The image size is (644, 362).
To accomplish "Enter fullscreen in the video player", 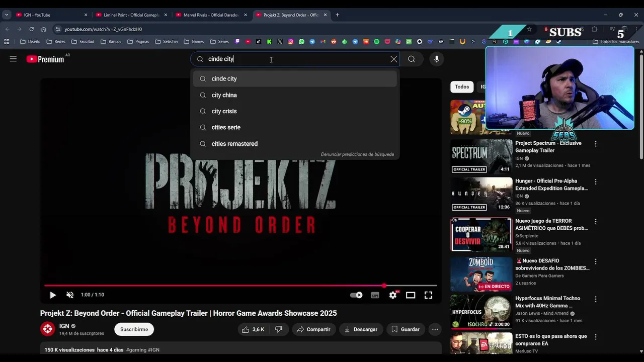I will pos(428,295).
